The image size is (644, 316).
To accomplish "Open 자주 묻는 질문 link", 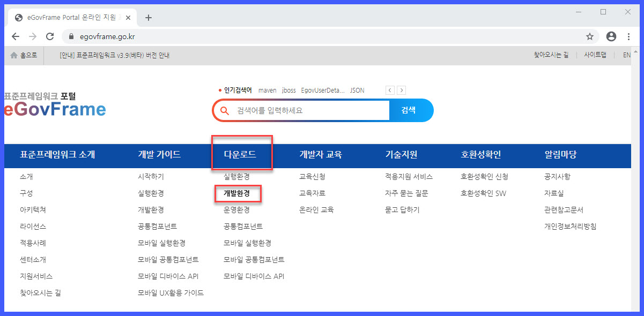I will tap(406, 193).
